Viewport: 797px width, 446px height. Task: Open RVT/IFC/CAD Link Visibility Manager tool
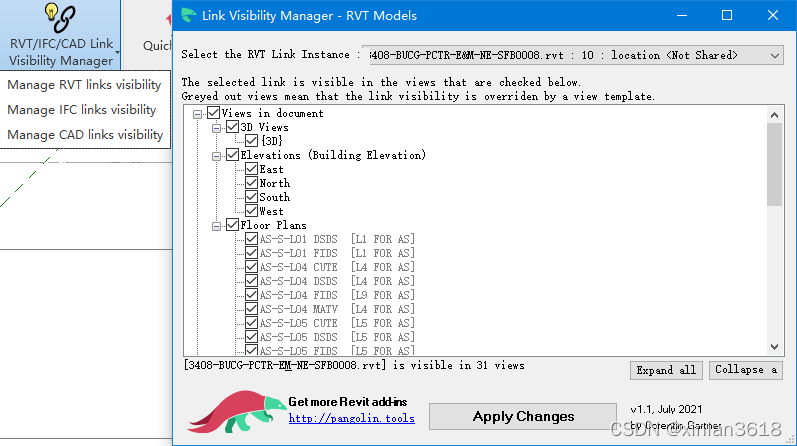[60, 35]
